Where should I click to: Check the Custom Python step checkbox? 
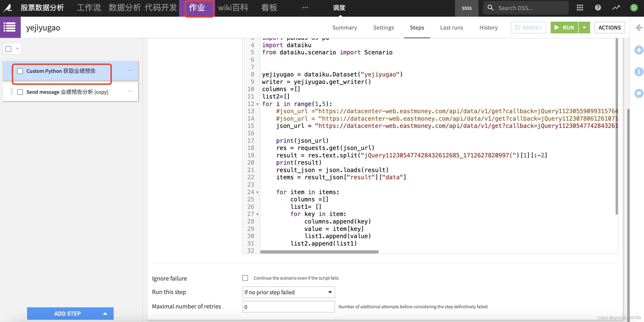pos(20,71)
